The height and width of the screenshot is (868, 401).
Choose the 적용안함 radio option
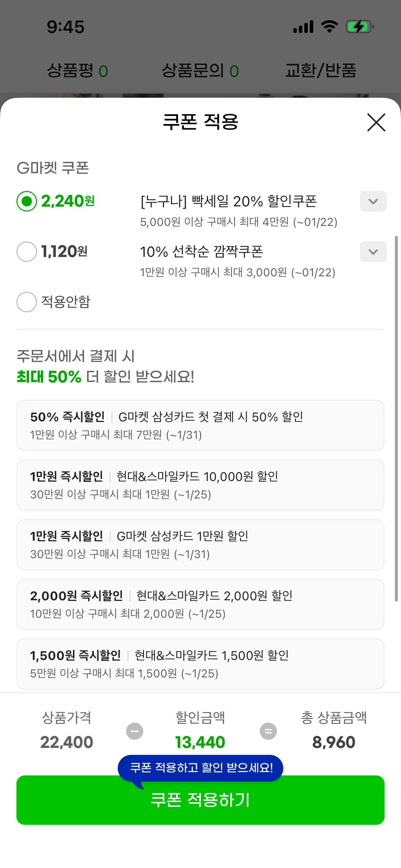point(27,302)
